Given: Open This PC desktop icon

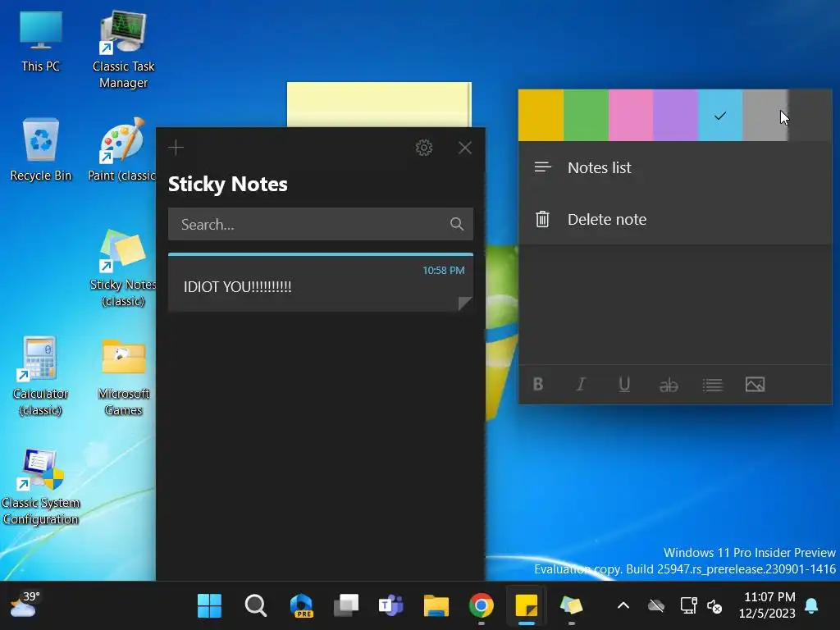Looking at the screenshot, I should pyautogui.click(x=41, y=42).
